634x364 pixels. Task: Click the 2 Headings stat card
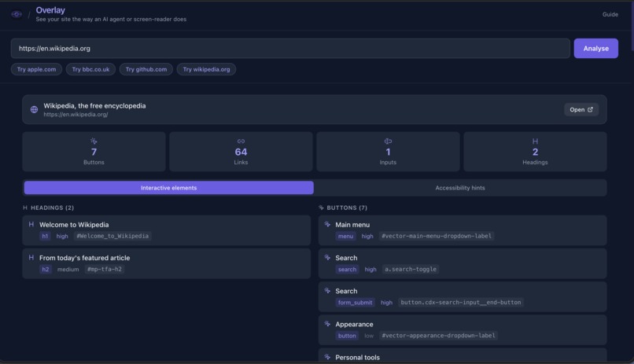535,152
